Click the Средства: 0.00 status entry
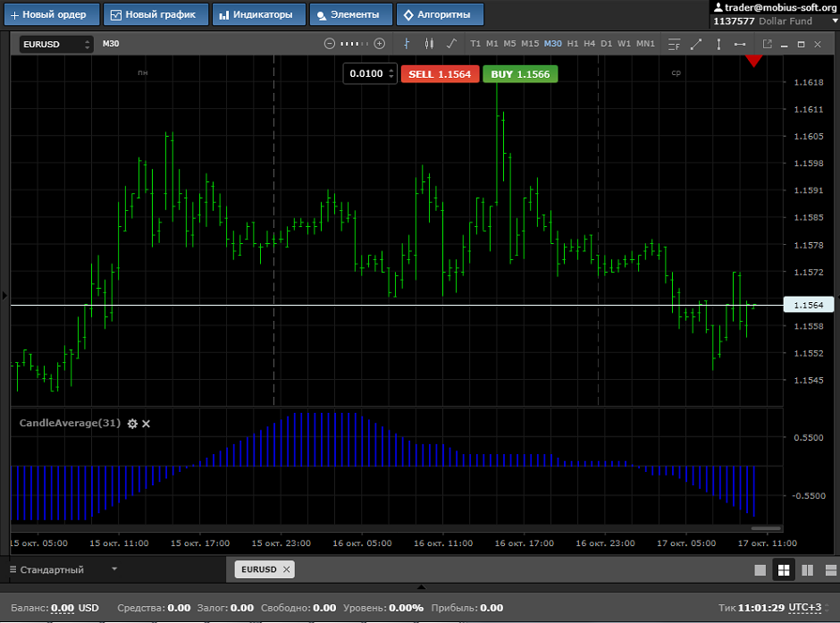Viewport: 840px width, 623px height. [154, 608]
